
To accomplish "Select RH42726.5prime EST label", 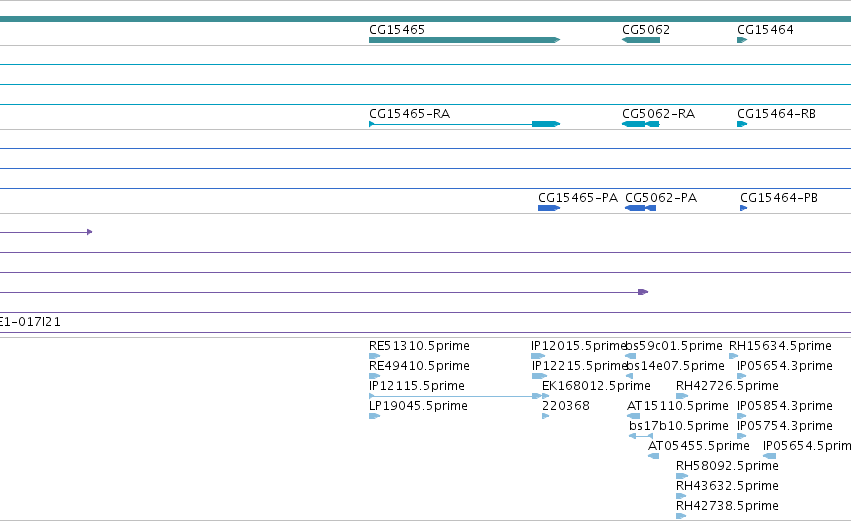I will (x=727, y=386).
